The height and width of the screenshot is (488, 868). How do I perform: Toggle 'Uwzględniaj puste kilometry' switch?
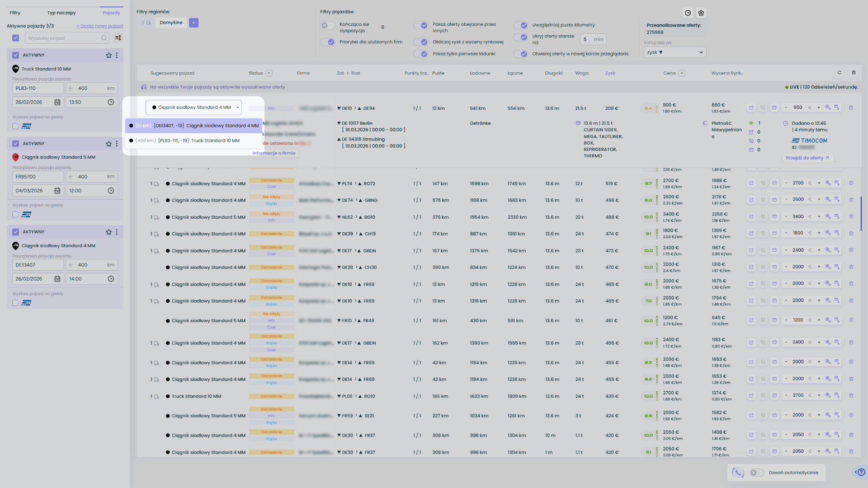[x=520, y=25]
